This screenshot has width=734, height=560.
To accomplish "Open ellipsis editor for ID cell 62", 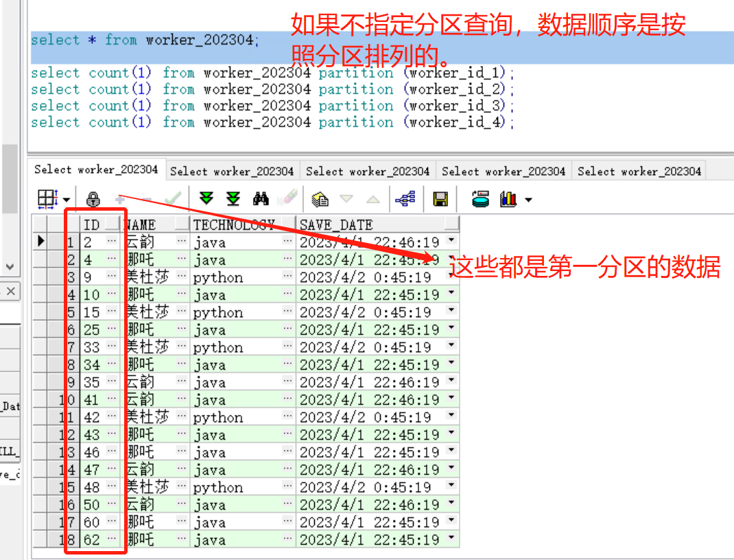I will click(x=111, y=539).
